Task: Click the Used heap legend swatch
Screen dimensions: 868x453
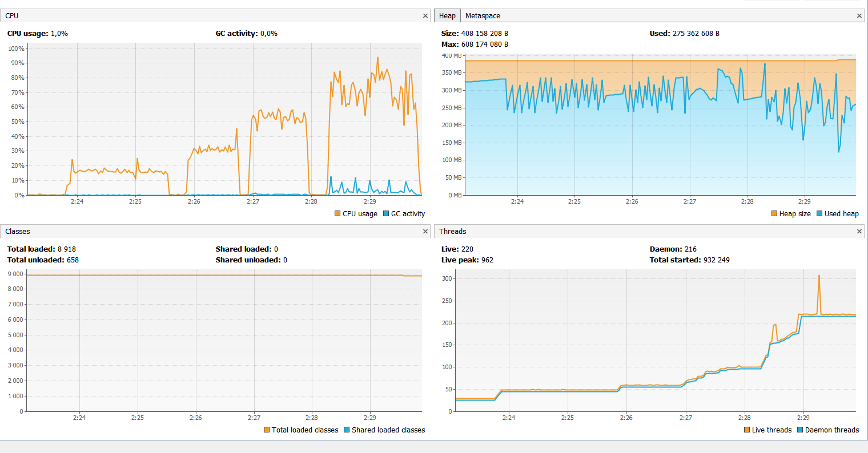Action: click(819, 214)
